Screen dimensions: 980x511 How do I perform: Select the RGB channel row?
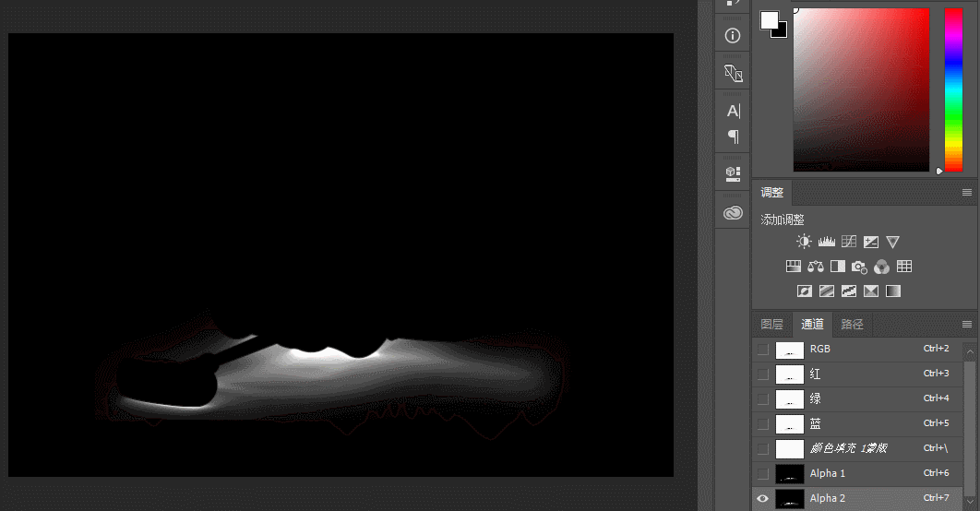[857, 350]
